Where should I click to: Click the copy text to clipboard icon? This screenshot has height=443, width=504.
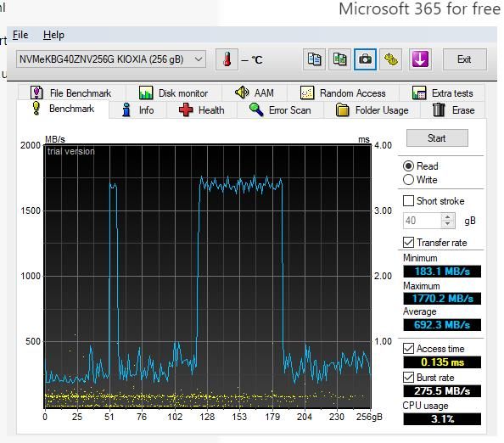click(314, 59)
